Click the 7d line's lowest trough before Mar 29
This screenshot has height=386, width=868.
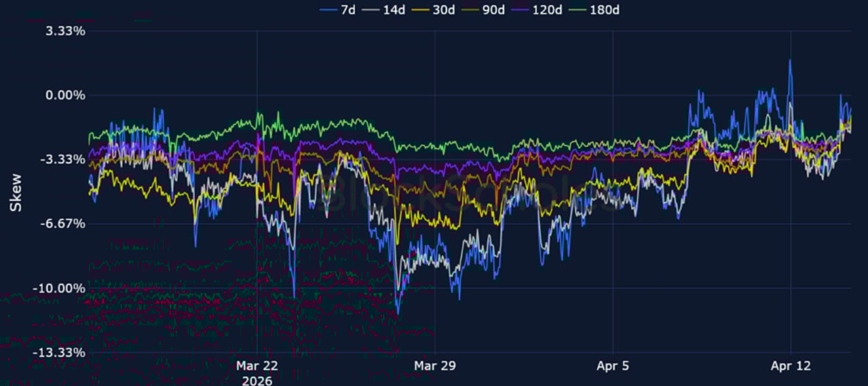coord(397,312)
